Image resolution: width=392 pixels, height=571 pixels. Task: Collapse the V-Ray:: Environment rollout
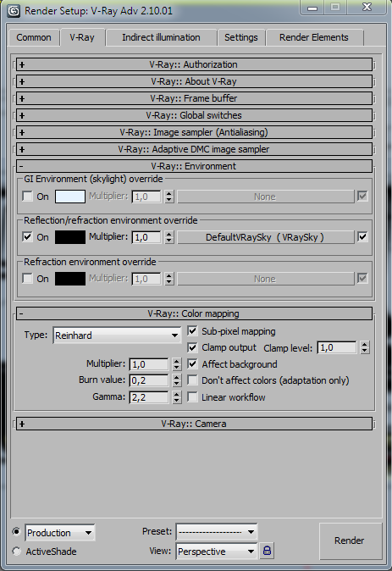(x=194, y=166)
